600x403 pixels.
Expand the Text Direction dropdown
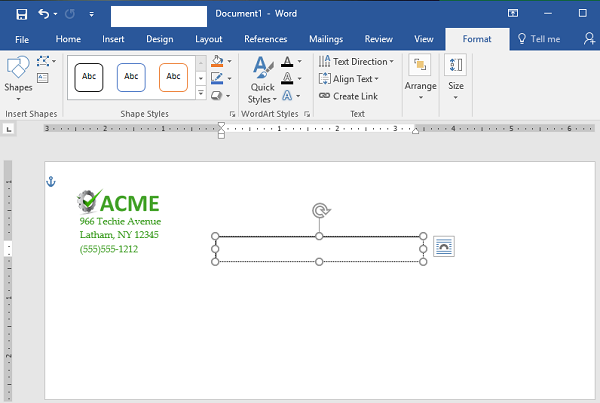point(356,62)
